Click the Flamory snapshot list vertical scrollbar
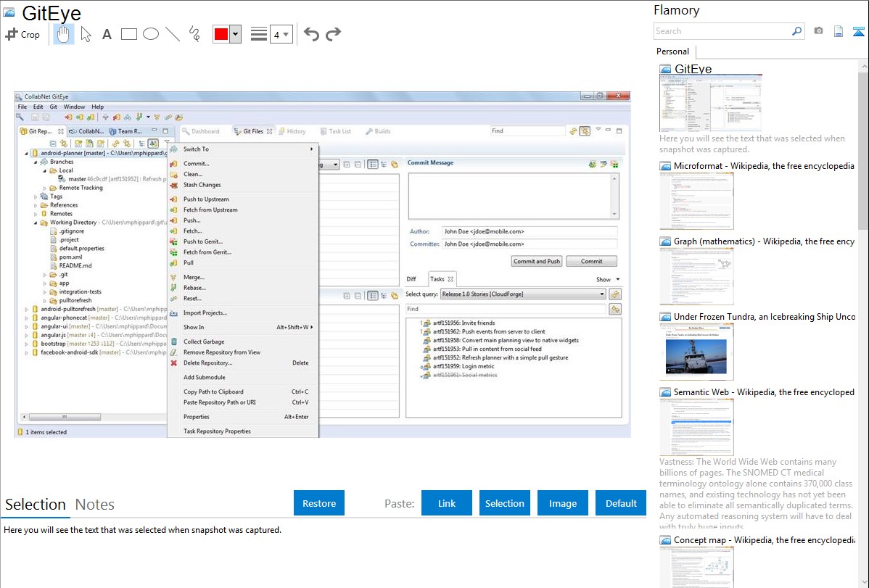The height and width of the screenshot is (588, 869). point(863,149)
